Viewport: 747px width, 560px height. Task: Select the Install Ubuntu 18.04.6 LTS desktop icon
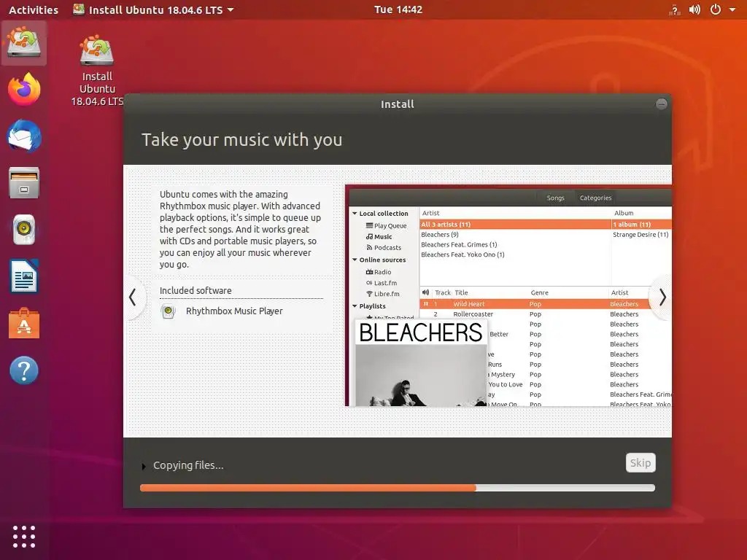(x=97, y=71)
